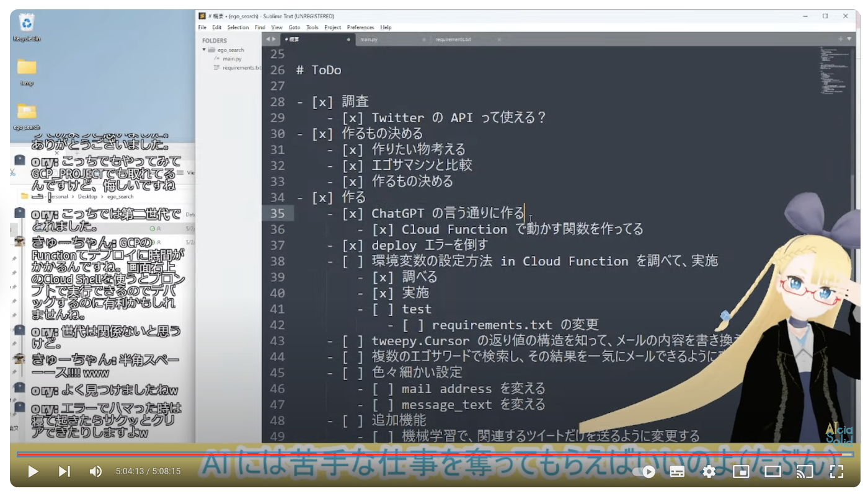Open the Preferences menu in Sublime Text

[x=360, y=27]
